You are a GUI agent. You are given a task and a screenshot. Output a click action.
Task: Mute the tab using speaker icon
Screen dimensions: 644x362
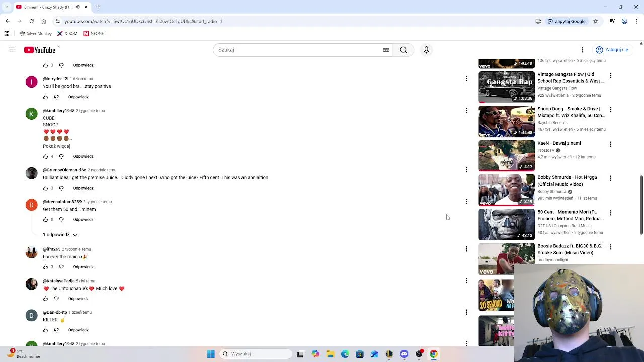[x=77, y=7]
